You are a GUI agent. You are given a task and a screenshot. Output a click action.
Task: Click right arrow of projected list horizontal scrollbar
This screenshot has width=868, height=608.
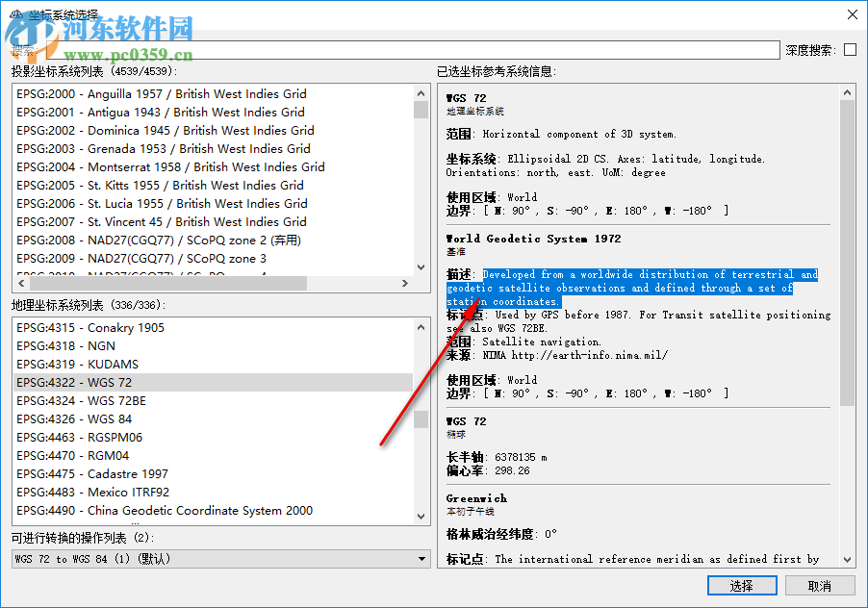(x=405, y=283)
